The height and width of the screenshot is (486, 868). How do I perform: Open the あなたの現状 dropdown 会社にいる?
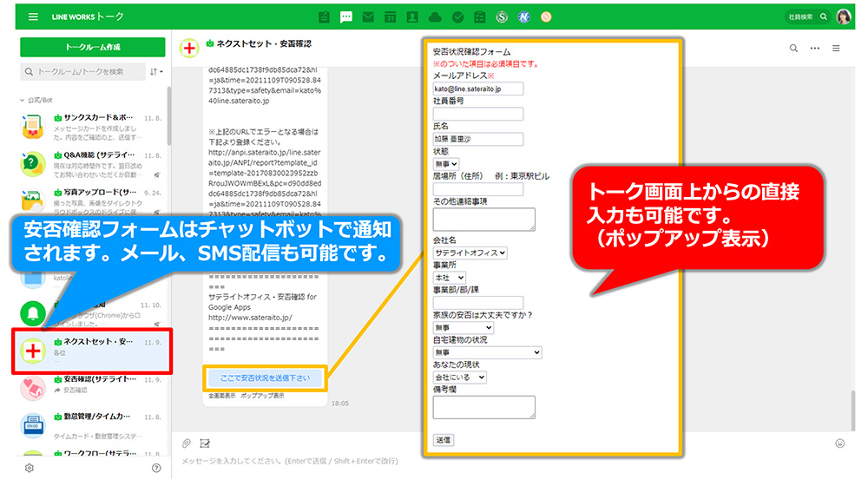tap(459, 378)
